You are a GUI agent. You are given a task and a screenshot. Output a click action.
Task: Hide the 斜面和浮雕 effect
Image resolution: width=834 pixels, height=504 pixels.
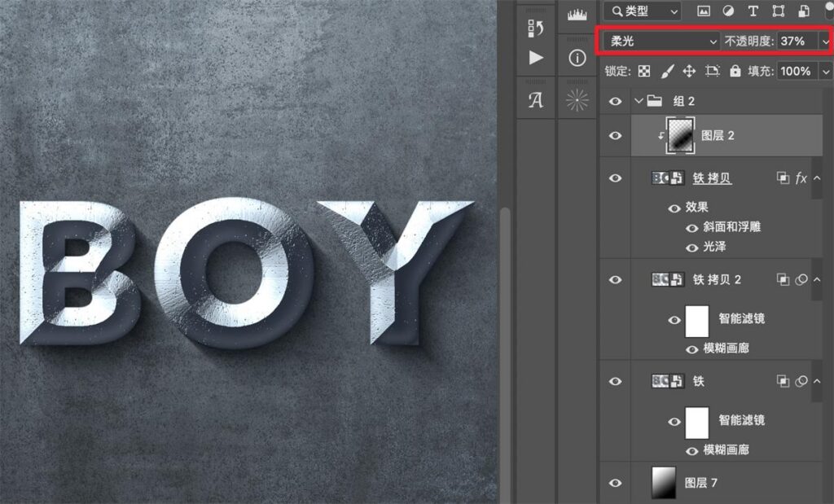691,228
